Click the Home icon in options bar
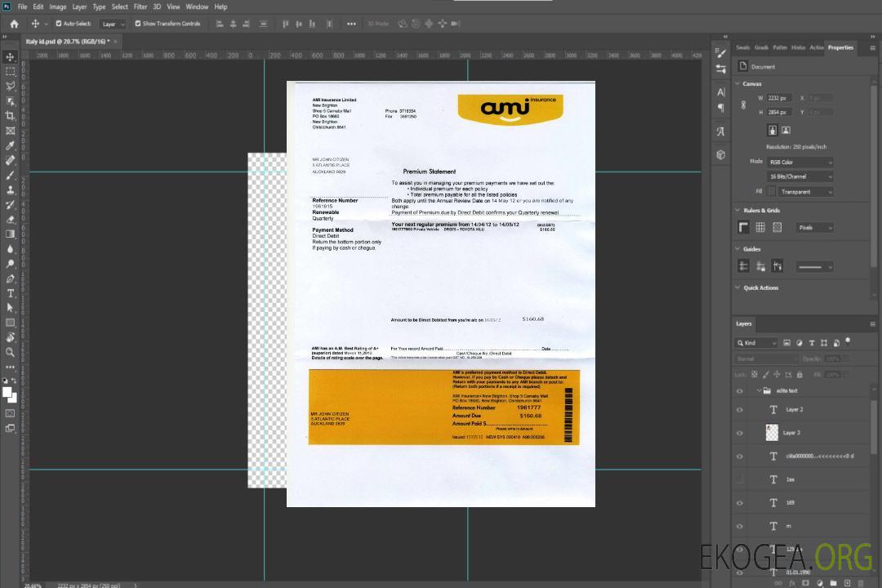Viewport: 882px width, 588px height. pyautogui.click(x=14, y=24)
